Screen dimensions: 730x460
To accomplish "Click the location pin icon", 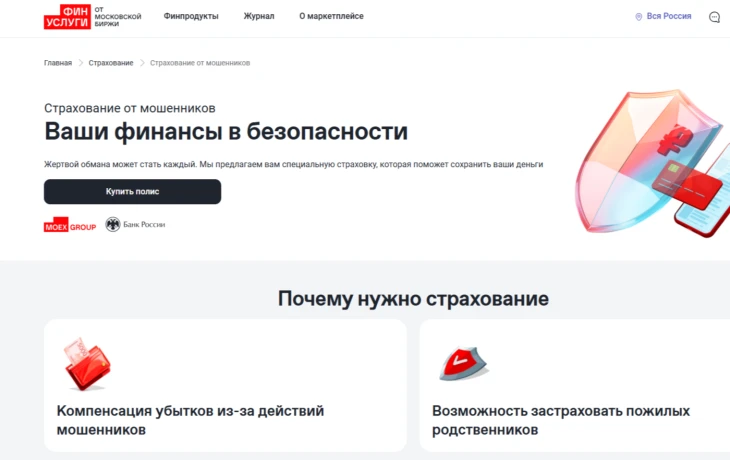I will click(638, 17).
